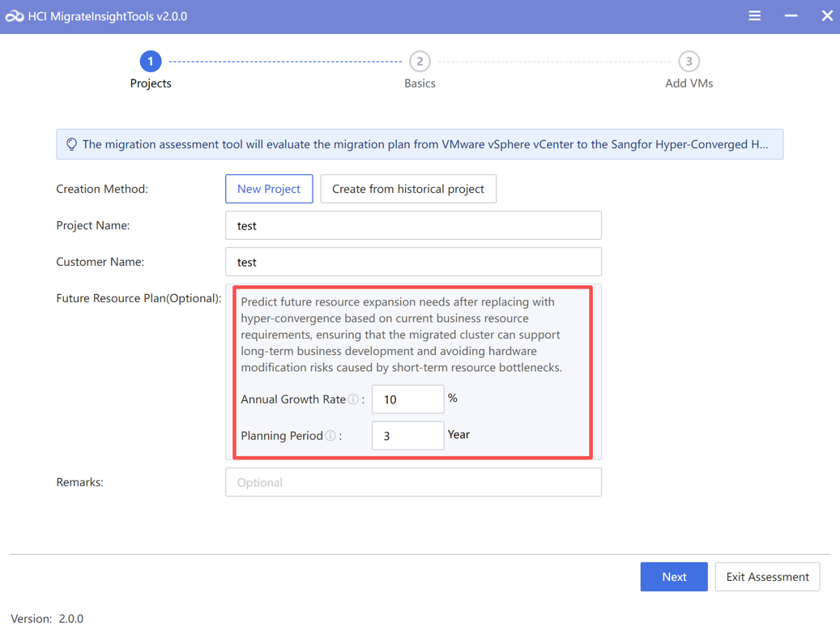Image resolution: width=840 pixels, height=632 pixels.
Task: Click the Annual Growth Rate input
Action: coord(407,399)
